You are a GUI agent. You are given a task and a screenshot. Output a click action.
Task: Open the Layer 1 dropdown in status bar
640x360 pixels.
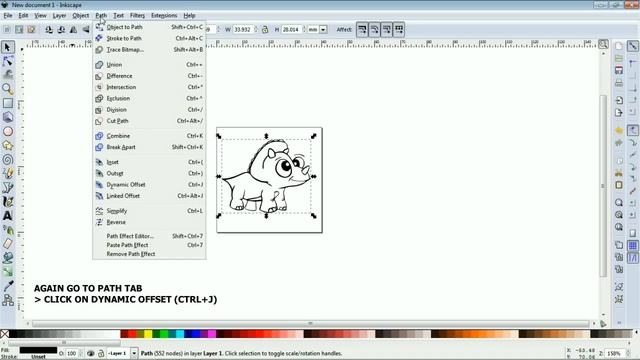[x=134, y=353]
